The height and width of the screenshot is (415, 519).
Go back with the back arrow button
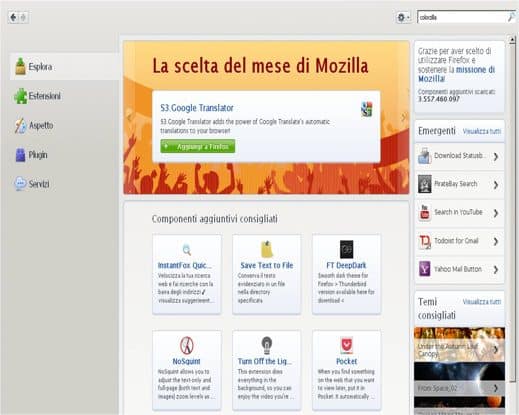click(x=13, y=17)
